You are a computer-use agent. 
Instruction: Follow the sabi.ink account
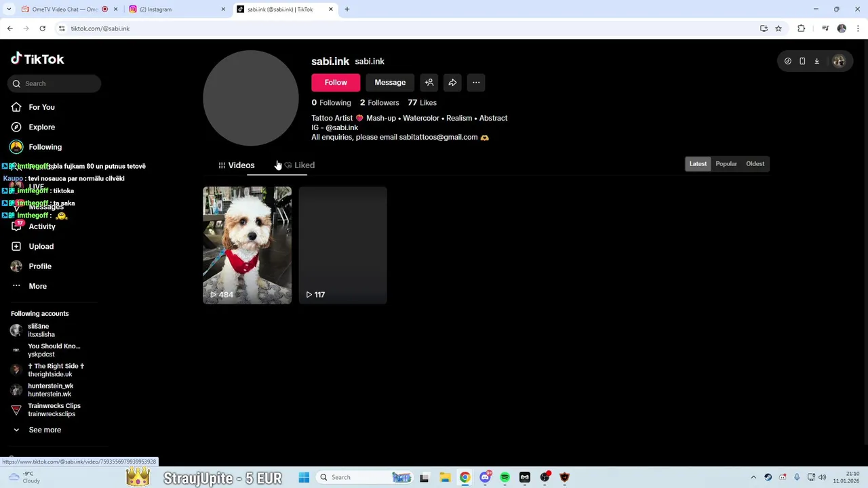[x=336, y=83]
